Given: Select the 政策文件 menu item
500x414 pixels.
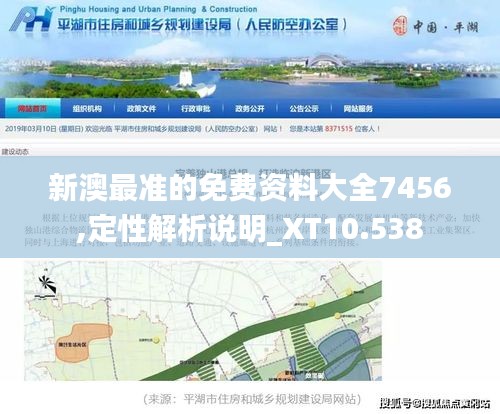Looking at the screenshot, I should tap(141, 109).
